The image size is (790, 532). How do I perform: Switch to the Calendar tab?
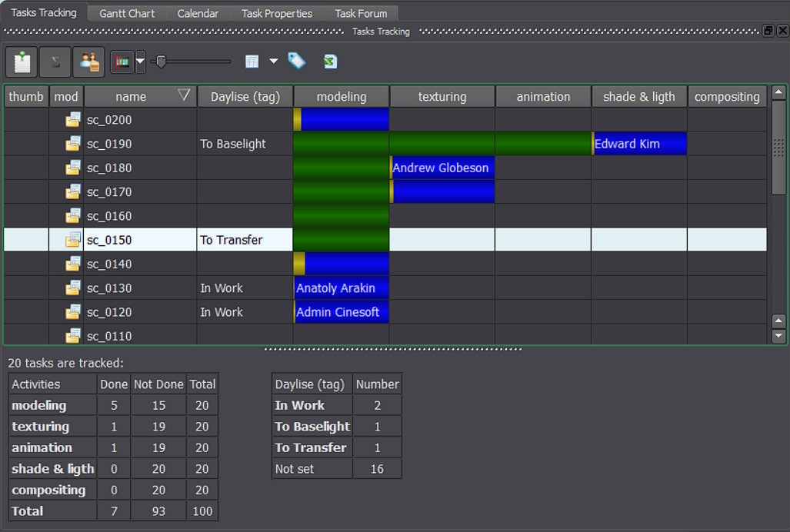click(198, 14)
